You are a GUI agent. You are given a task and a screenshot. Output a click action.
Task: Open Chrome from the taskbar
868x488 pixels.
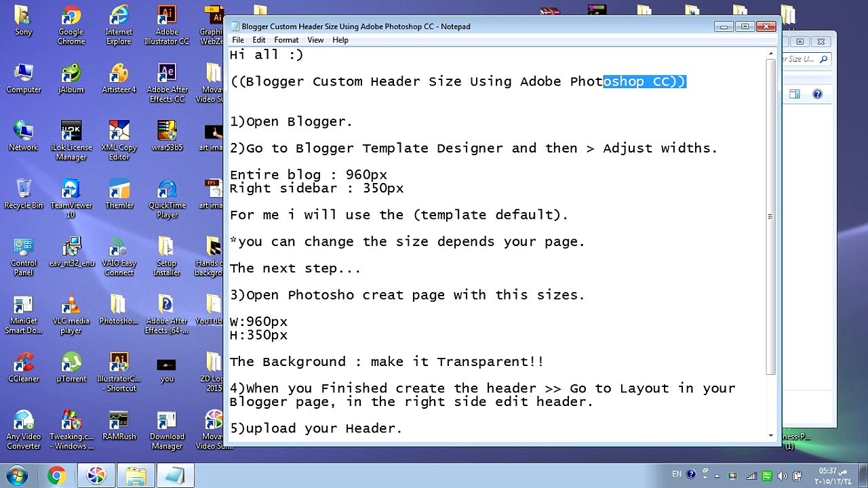click(x=56, y=475)
